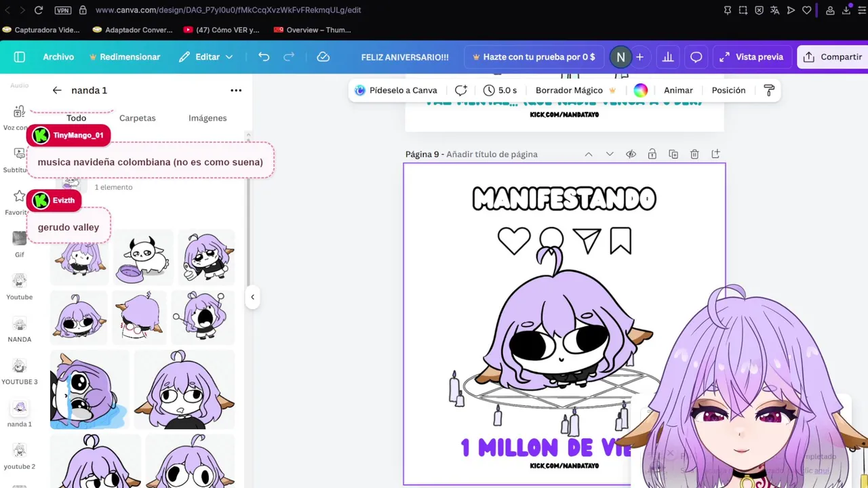Switch to the Imágenes tab

point(208,118)
